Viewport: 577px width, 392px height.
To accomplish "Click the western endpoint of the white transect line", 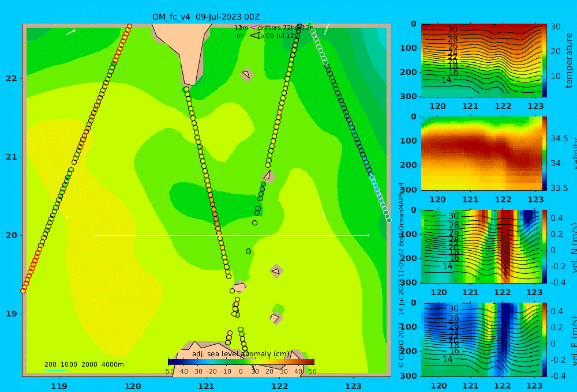I will click(96, 235).
